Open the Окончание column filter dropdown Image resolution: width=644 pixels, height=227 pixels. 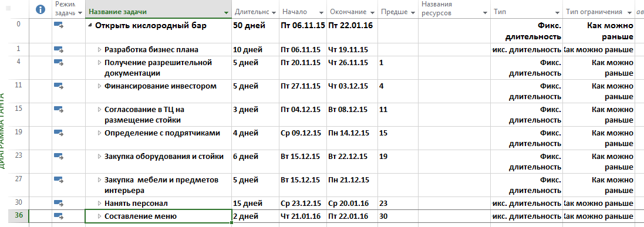click(372, 13)
